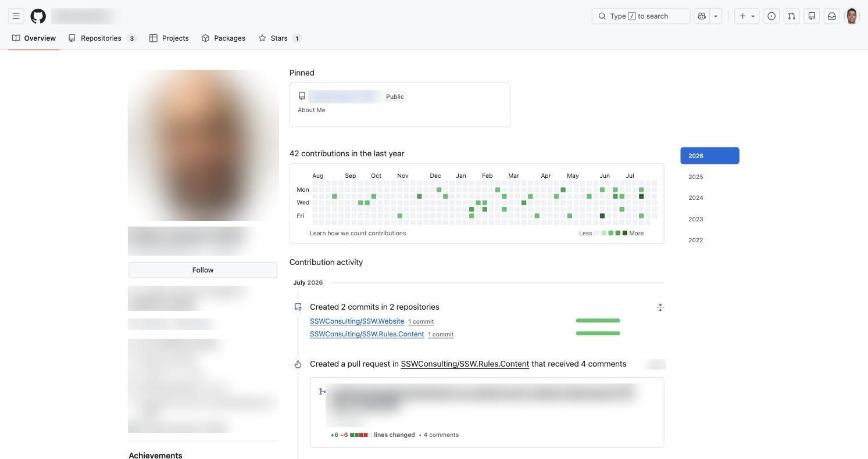The height and width of the screenshot is (459, 868).
Task: Click the lightest legend square near Less
Action: tap(596, 233)
